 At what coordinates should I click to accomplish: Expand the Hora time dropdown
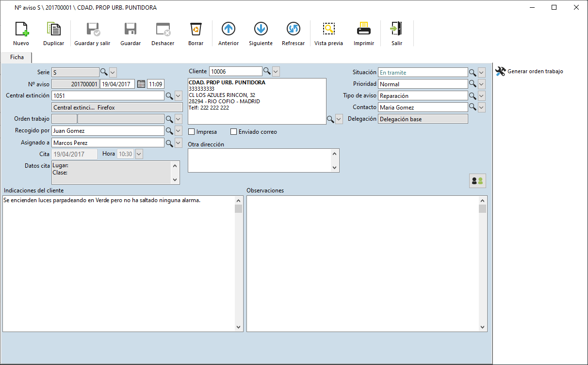pyautogui.click(x=139, y=154)
